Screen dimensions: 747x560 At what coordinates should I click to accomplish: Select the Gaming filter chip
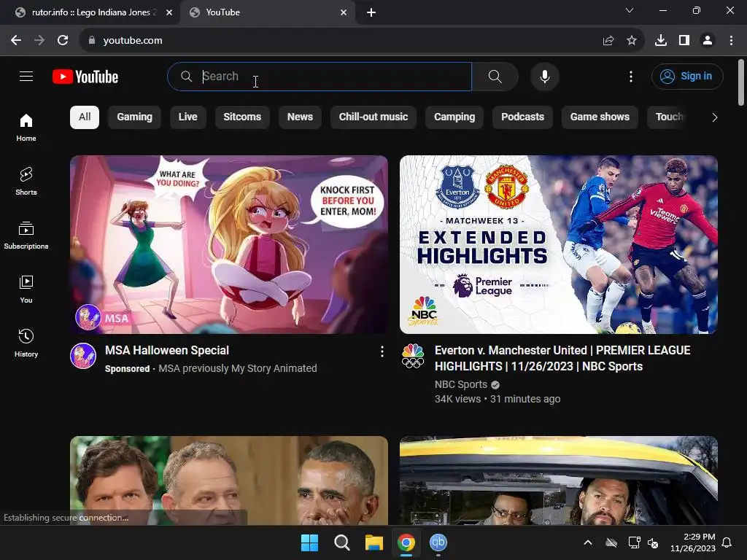pos(134,117)
